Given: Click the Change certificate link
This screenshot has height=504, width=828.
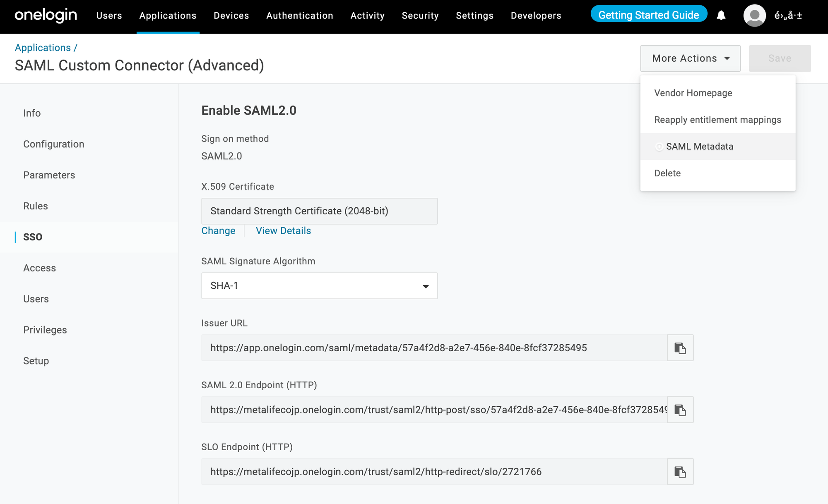Looking at the screenshot, I should pyautogui.click(x=218, y=231).
